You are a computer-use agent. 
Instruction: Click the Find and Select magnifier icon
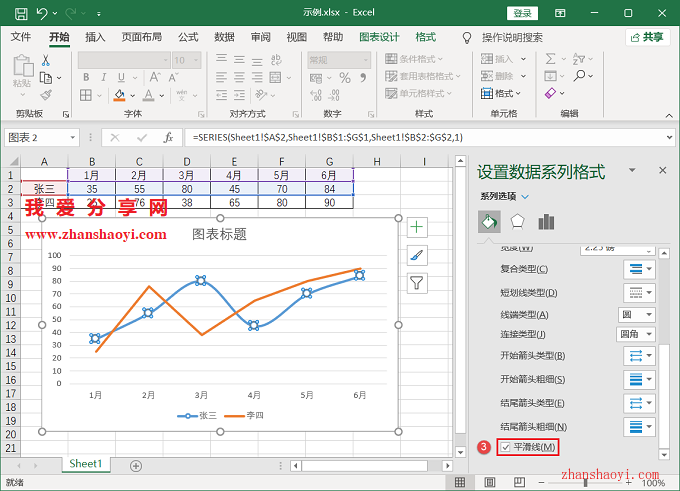pos(579,76)
